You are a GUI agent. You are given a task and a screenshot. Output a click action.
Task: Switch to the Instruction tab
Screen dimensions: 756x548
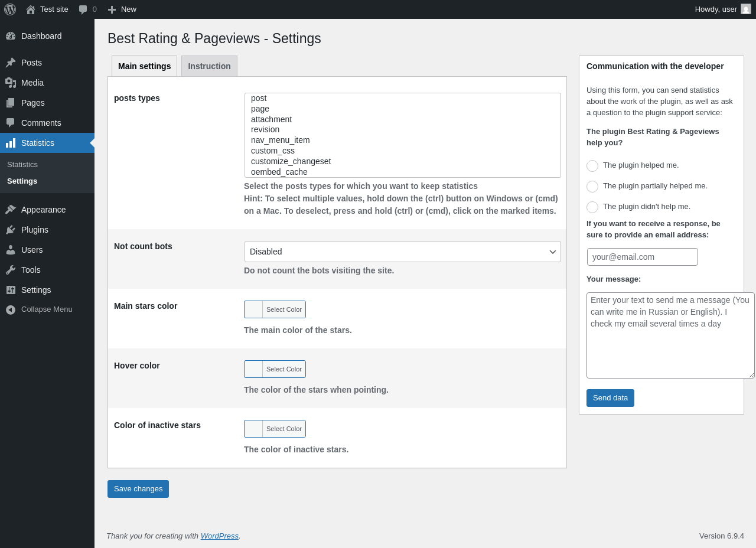click(209, 66)
